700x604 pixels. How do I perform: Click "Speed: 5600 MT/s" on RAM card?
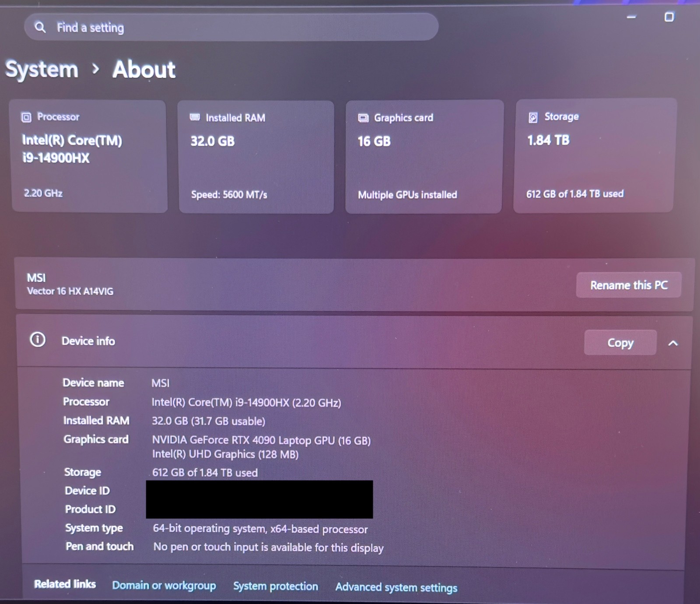coord(229,195)
